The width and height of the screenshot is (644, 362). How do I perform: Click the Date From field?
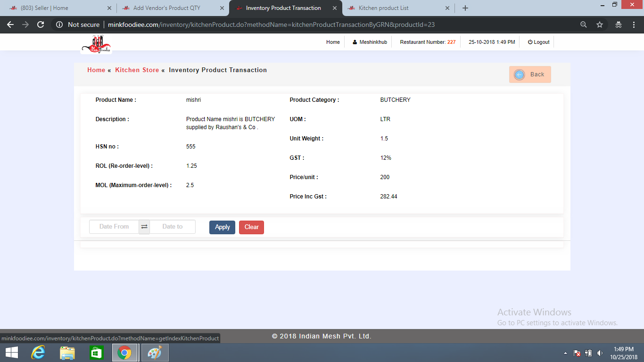point(114,227)
